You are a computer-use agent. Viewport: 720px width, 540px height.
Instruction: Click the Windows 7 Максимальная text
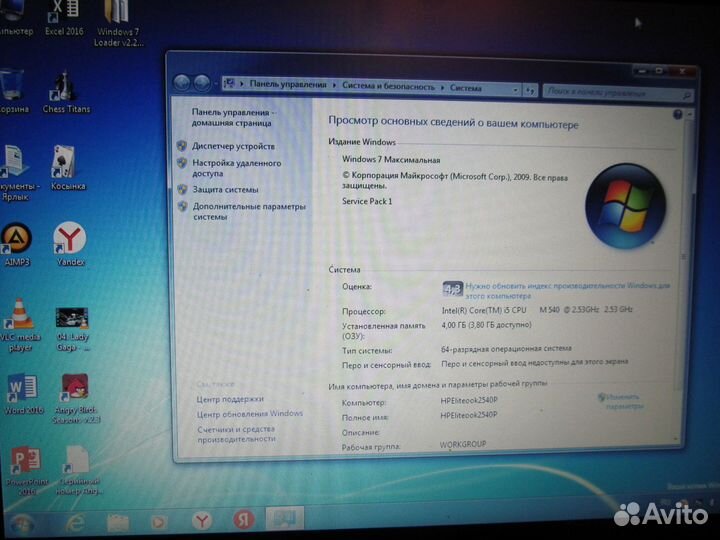(391, 160)
